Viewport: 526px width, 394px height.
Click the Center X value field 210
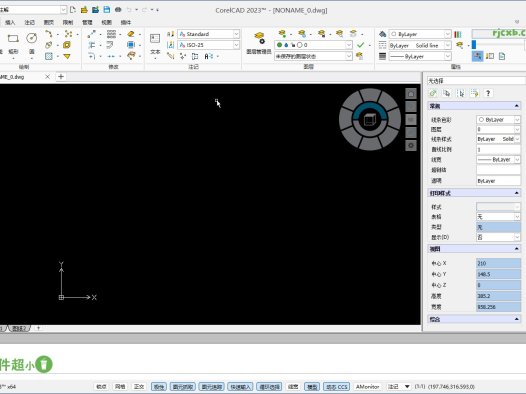(498, 263)
